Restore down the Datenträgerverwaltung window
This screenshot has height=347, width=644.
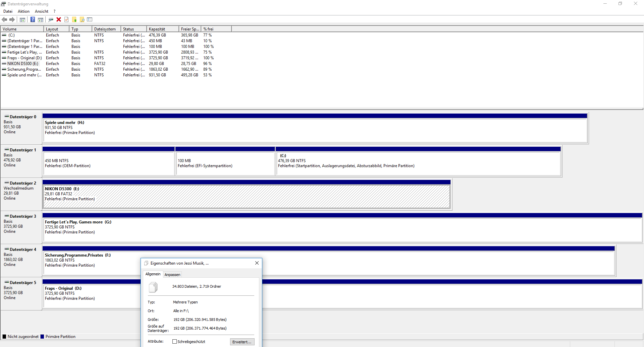(x=620, y=4)
